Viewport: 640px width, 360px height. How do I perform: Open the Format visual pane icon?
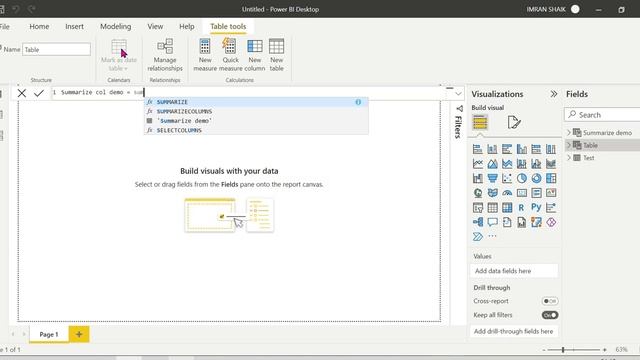(x=514, y=122)
